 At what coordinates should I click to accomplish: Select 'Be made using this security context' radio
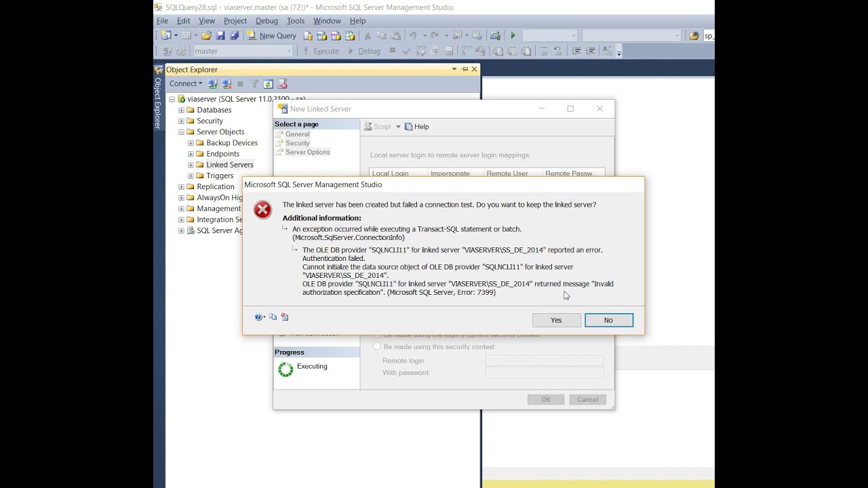[377, 346]
